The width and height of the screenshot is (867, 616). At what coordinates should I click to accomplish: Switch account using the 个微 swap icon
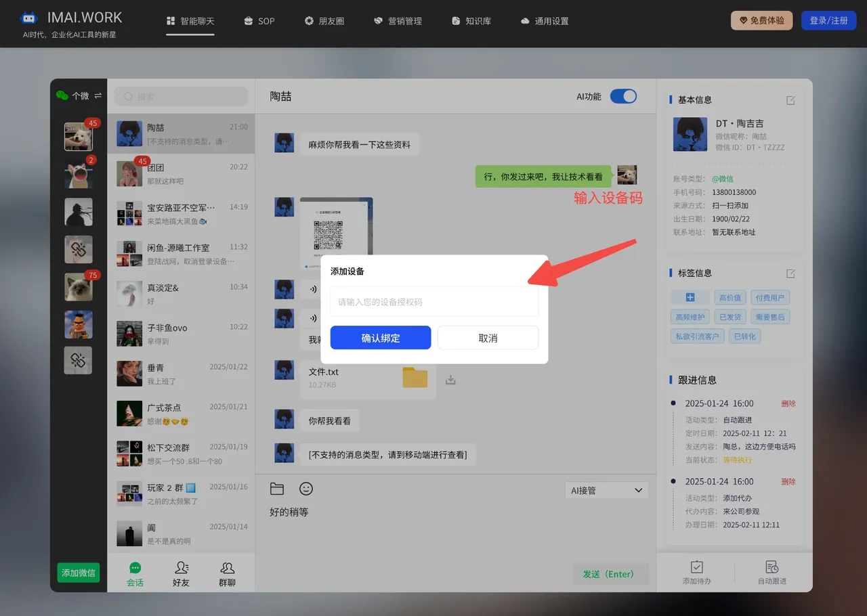click(98, 96)
